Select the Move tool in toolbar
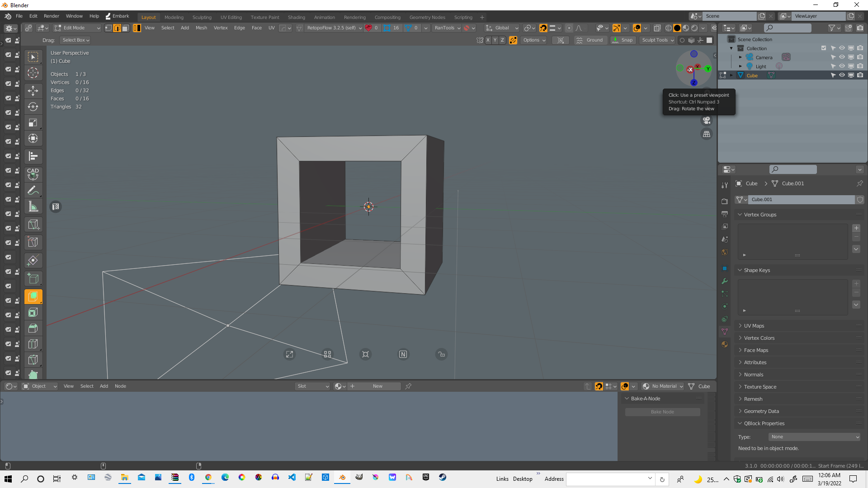This screenshot has height=488, width=868. 33,91
